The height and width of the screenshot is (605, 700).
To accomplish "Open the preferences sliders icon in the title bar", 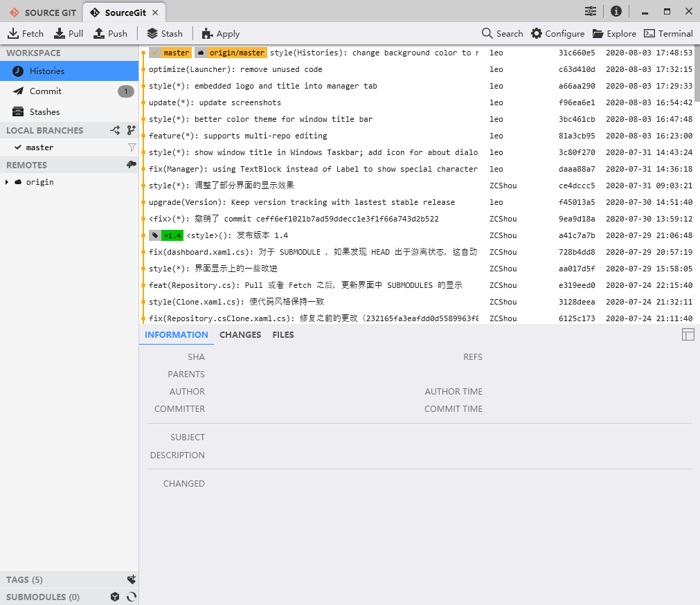I will click(x=590, y=11).
